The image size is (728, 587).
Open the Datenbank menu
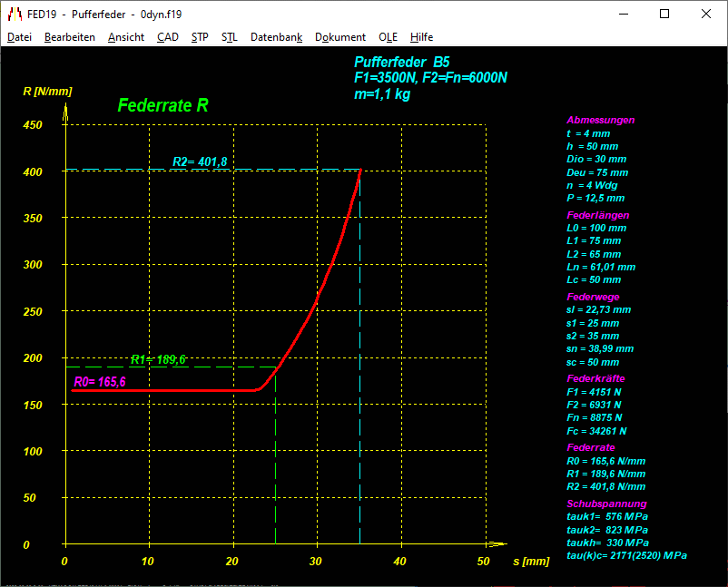tap(276, 37)
